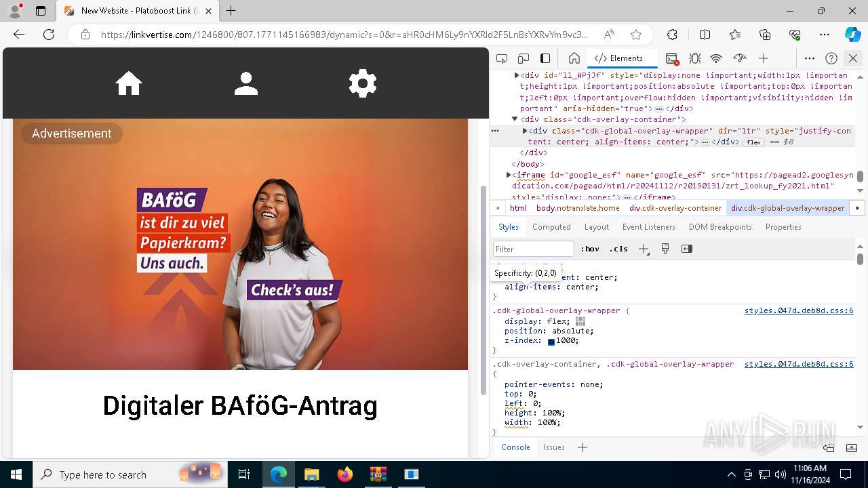Open actions ellipsis for the selected DOM node
This screenshot has height=488, width=868.
point(495,131)
